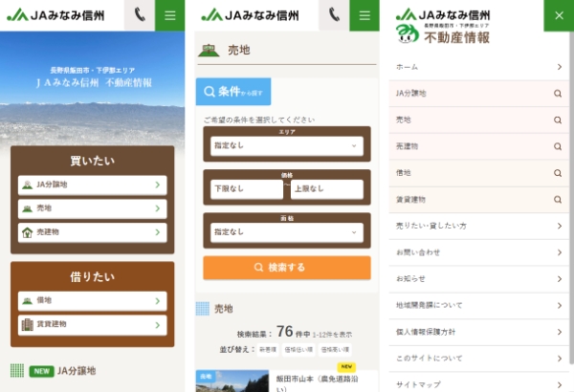This screenshot has height=392, width=574.
Task: Click the chevron on ホーム row
Action: pyautogui.click(x=560, y=67)
